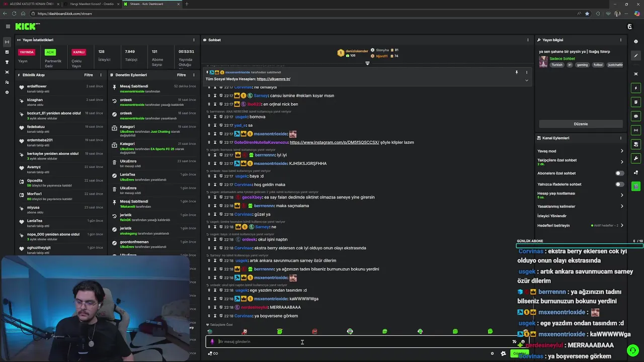
Task: Toggle the chat bubble panel icon
Action: point(636,116)
